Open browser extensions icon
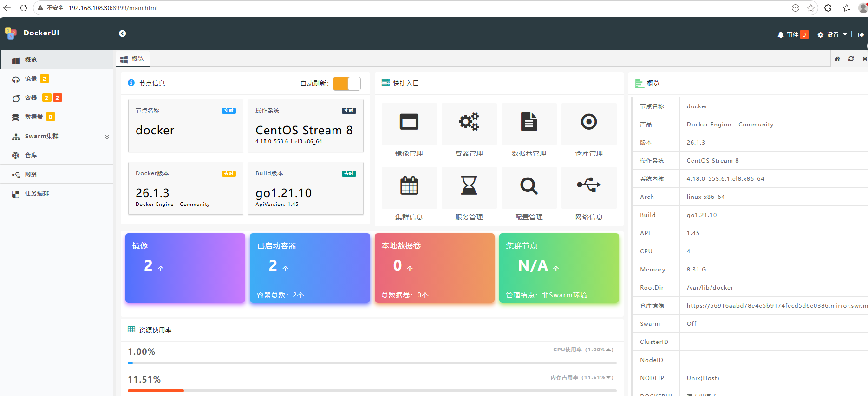The image size is (868, 396). pos(828,8)
